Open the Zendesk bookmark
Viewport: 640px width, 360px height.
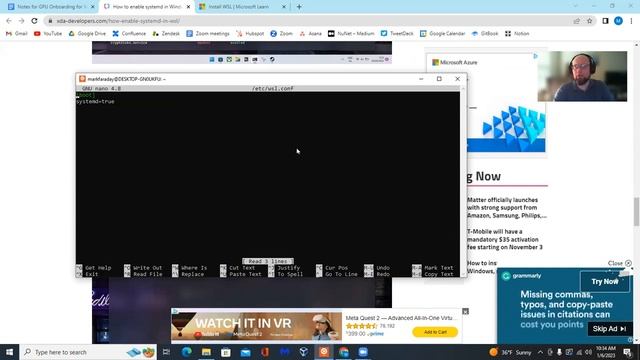tap(166, 33)
